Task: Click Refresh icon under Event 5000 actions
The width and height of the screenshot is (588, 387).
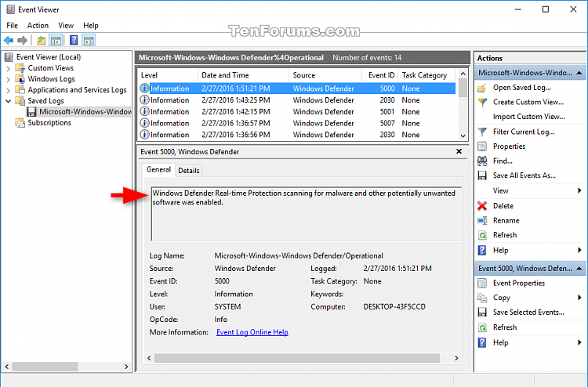Action: click(482, 327)
